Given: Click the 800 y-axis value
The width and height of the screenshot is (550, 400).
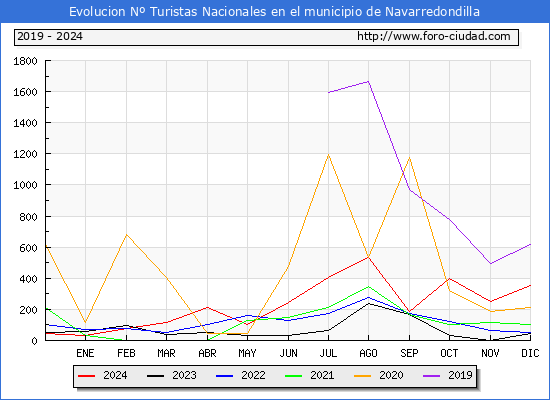Looking at the screenshot, I should 28,217.
